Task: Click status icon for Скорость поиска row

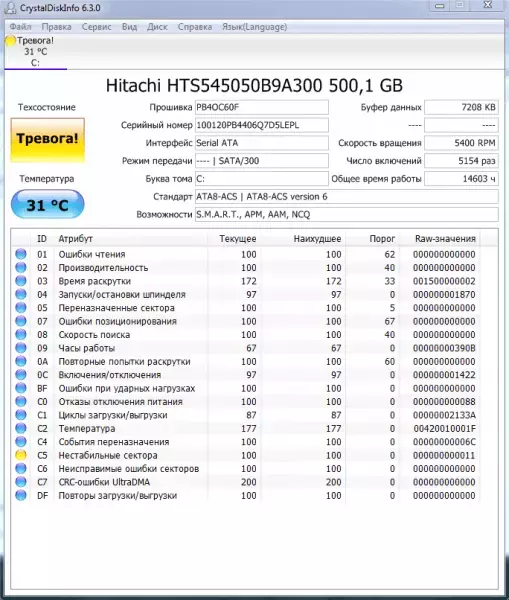Action: 21,334
